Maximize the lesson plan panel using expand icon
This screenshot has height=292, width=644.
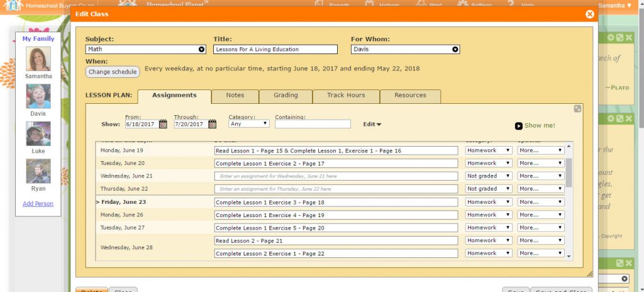[577, 109]
